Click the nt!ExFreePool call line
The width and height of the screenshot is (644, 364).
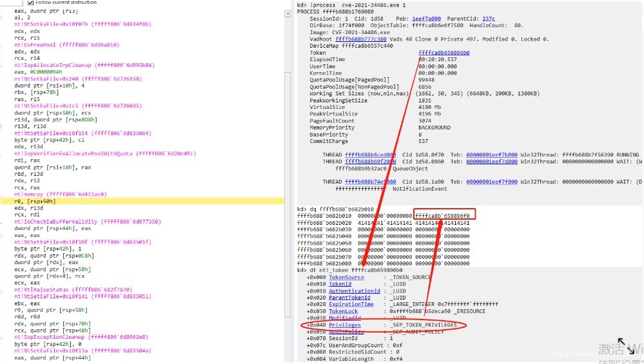pyautogui.click(x=66, y=44)
